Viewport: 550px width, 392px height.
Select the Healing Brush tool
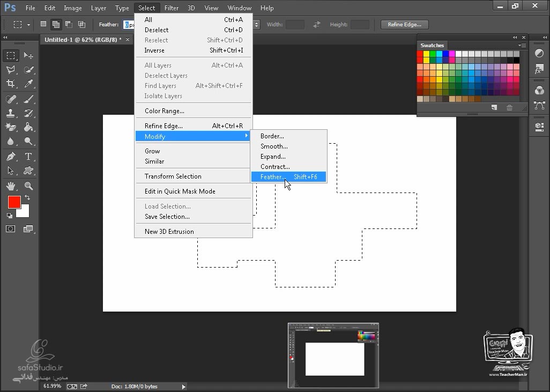11,99
